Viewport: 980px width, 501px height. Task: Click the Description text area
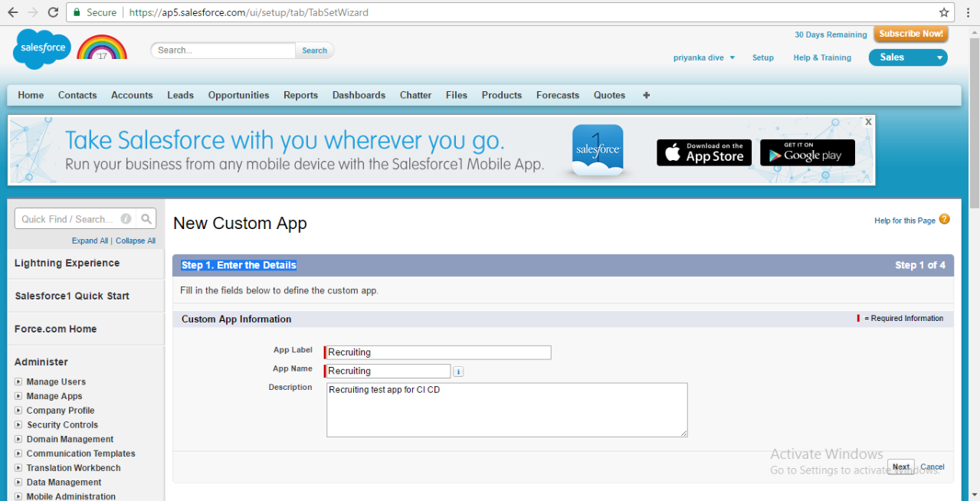click(x=507, y=410)
